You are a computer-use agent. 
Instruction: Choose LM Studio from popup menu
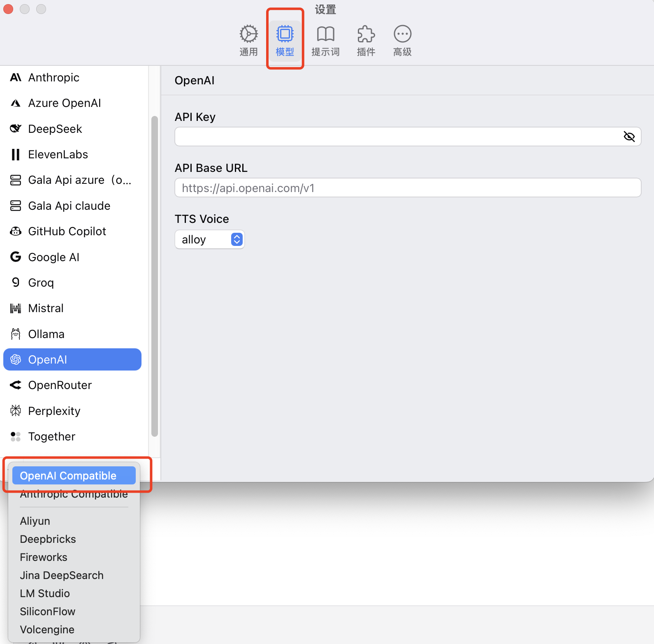click(x=74, y=593)
